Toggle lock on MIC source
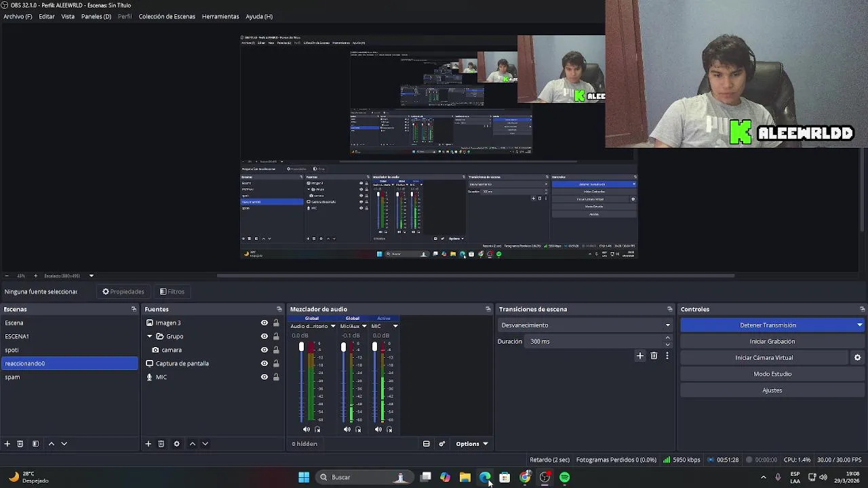The height and width of the screenshot is (488, 868). (x=276, y=377)
